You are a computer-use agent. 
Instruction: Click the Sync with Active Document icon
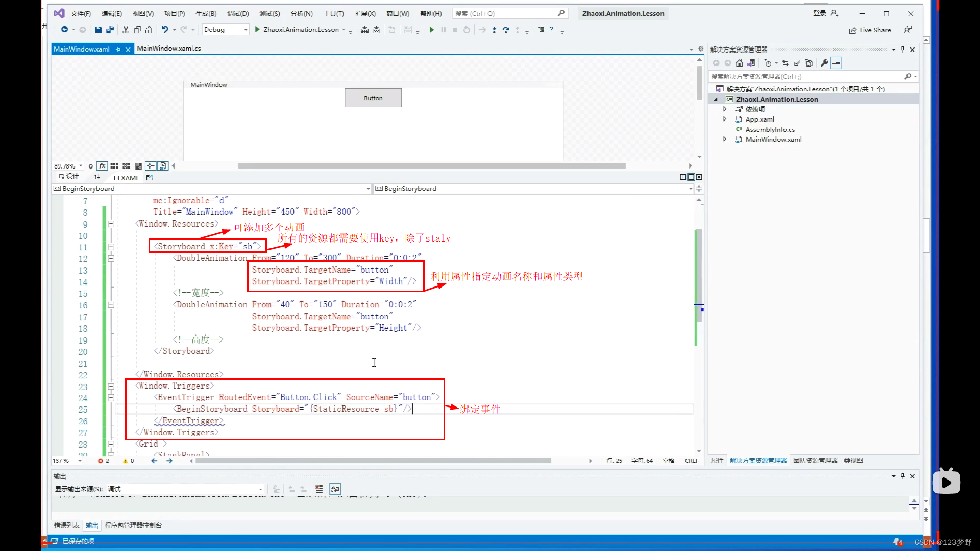click(x=786, y=63)
